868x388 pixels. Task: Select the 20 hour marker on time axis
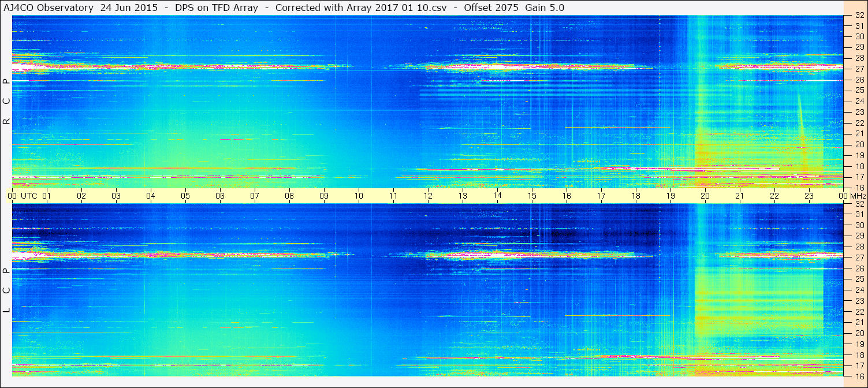click(705, 196)
